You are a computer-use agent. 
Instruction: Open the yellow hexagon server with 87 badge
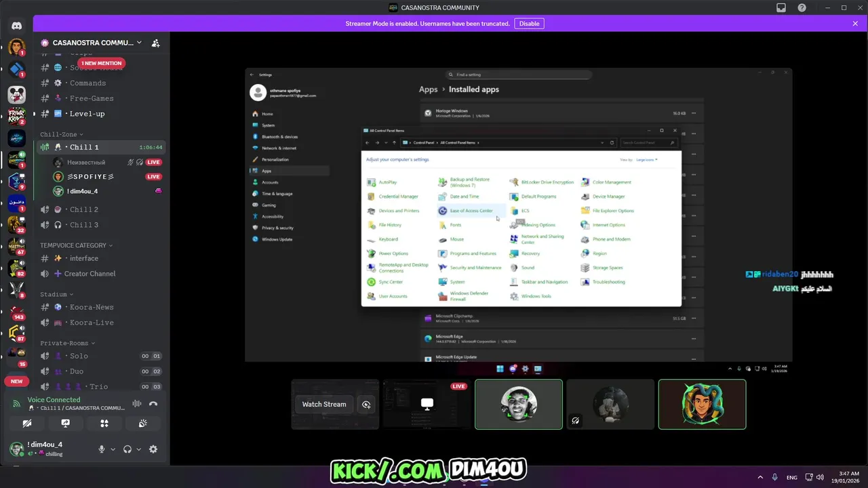coord(17,333)
